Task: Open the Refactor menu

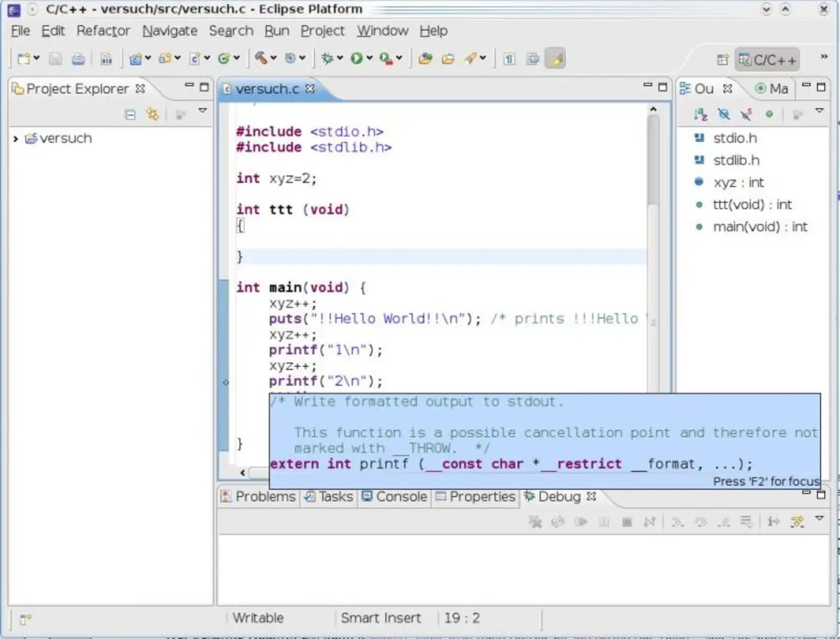Action: pos(103,31)
